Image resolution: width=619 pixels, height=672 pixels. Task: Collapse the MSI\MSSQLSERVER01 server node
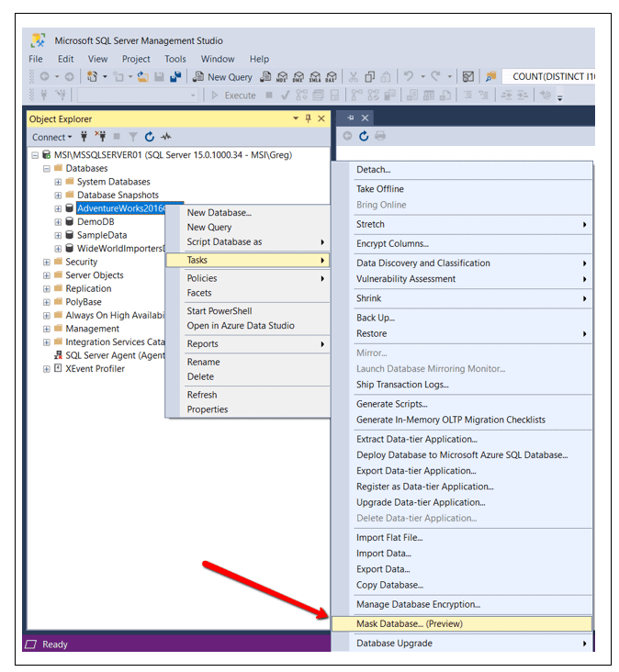tap(35, 155)
